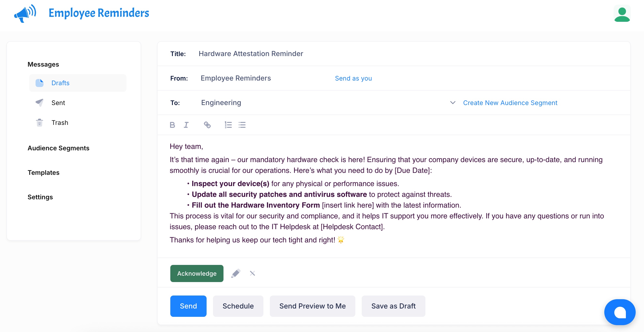Insert a hyperlink using the link icon
Screen dimensions: 644x332
[x=207, y=125]
